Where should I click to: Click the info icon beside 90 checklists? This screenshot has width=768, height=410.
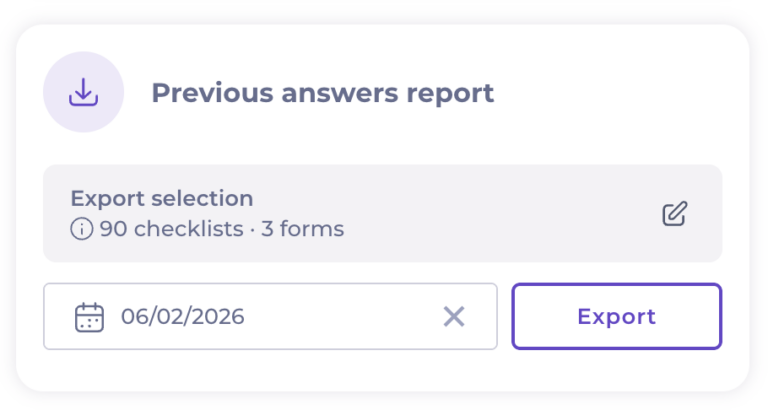81,229
